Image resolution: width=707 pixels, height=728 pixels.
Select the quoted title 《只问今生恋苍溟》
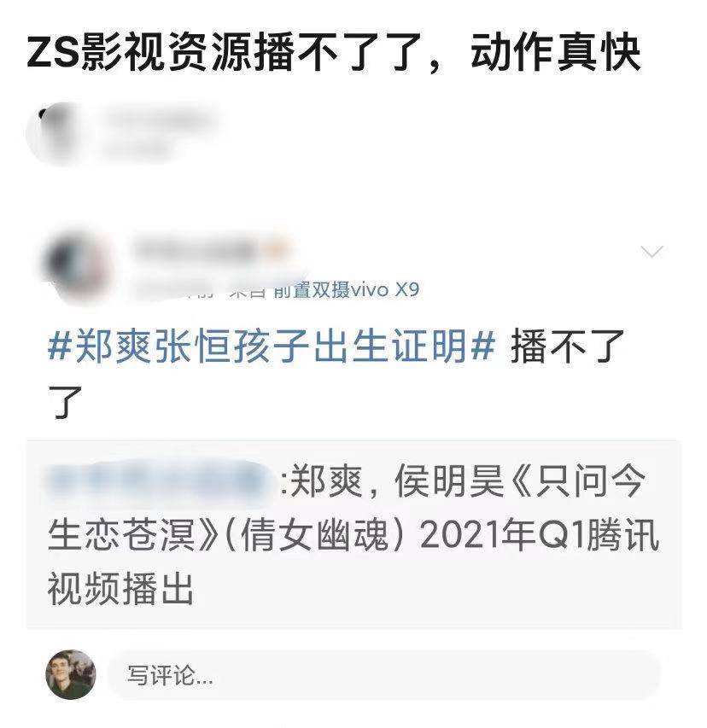pyautogui.click(x=353, y=508)
